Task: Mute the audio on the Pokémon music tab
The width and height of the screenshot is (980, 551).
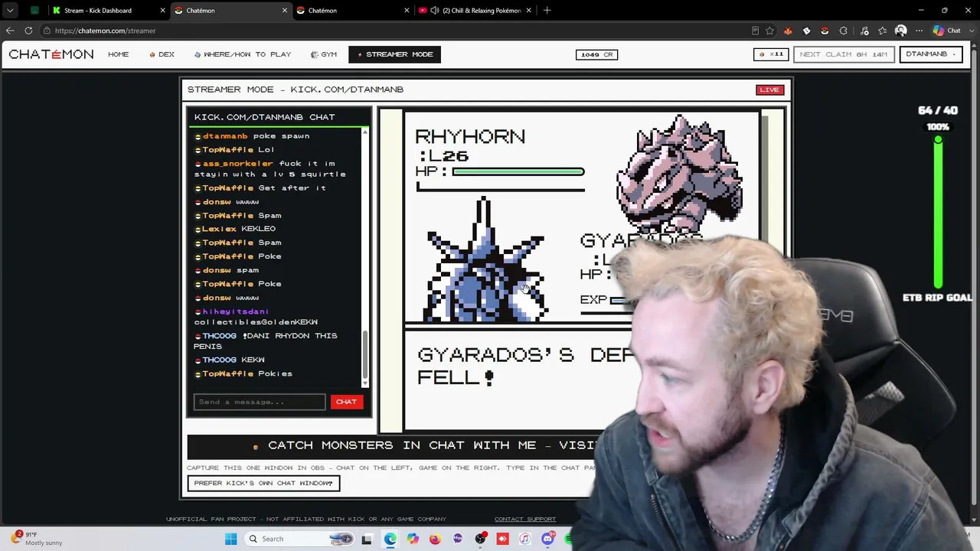Action: pyautogui.click(x=435, y=11)
